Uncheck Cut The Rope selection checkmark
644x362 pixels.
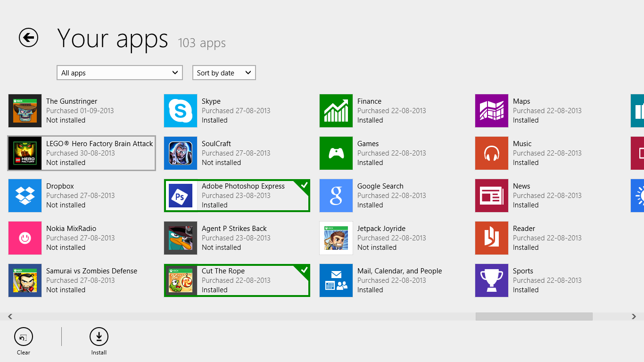304,270
